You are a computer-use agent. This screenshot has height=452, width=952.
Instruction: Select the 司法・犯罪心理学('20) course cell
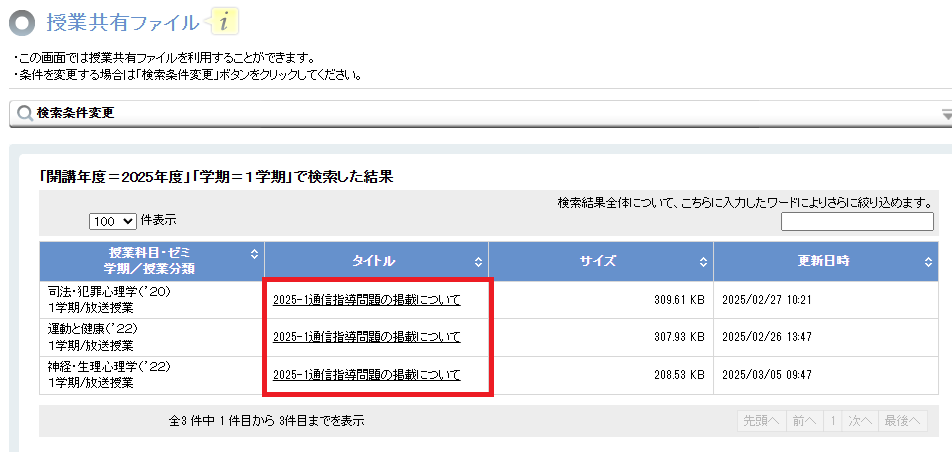[152, 300]
